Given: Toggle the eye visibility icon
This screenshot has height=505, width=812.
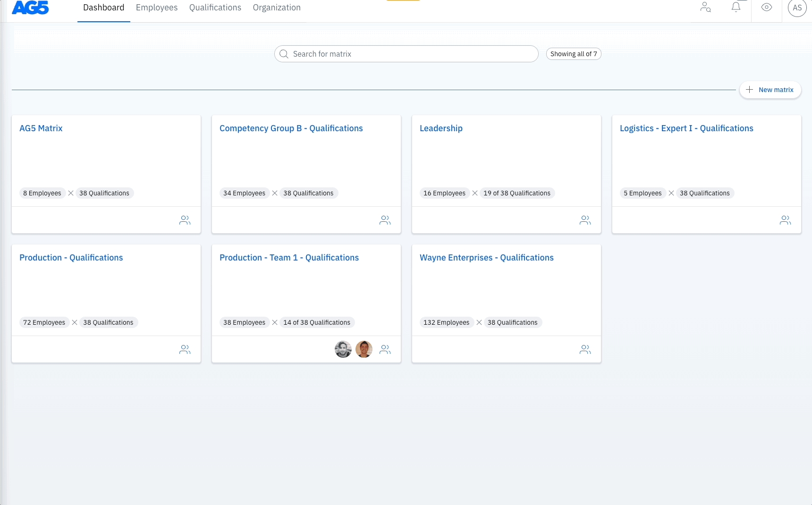Looking at the screenshot, I should 767,7.
